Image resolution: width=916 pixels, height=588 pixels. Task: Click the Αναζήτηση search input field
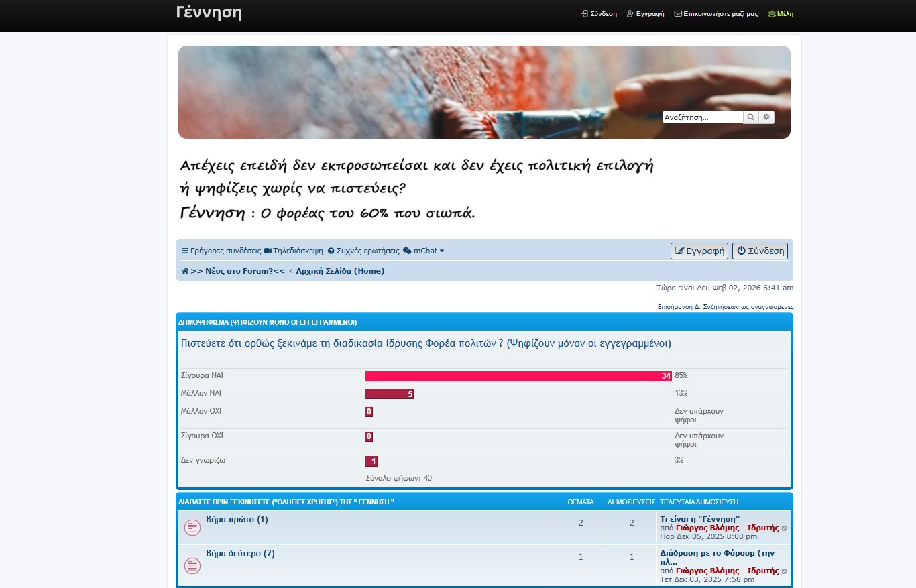coord(702,117)
